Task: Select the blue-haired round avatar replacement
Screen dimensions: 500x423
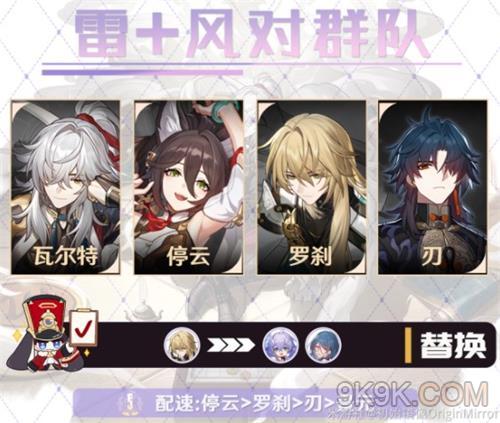Action: [x=323, y=345]
